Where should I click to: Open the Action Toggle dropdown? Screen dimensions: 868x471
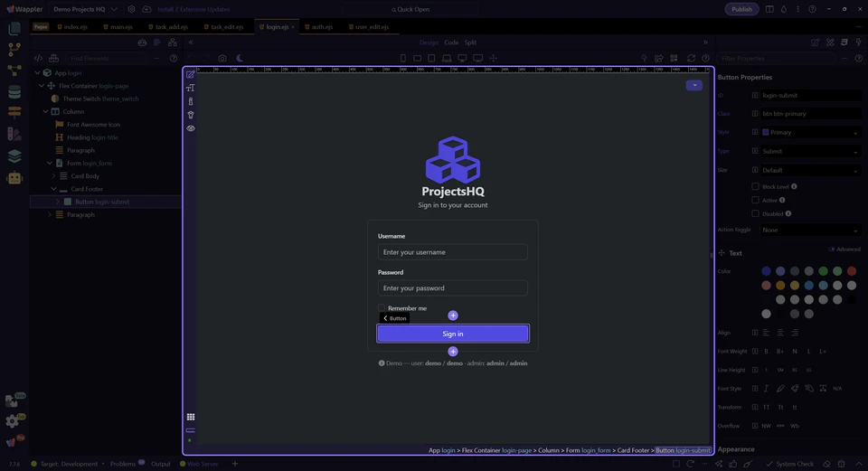(810, 230)
